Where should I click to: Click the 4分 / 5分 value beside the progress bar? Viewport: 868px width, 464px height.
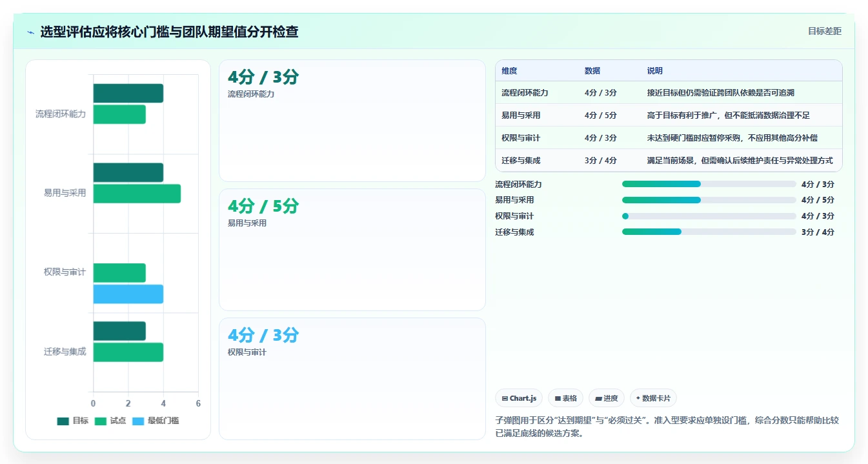pos(818,200)
